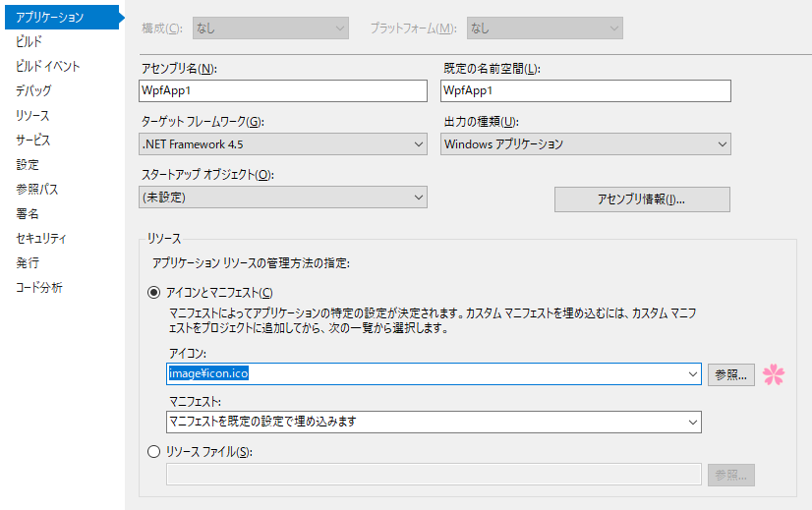Select the リソース ファイル radio button
Viewport: 812px width, 510px height.
pyautogui.click(x=153, y=451)
